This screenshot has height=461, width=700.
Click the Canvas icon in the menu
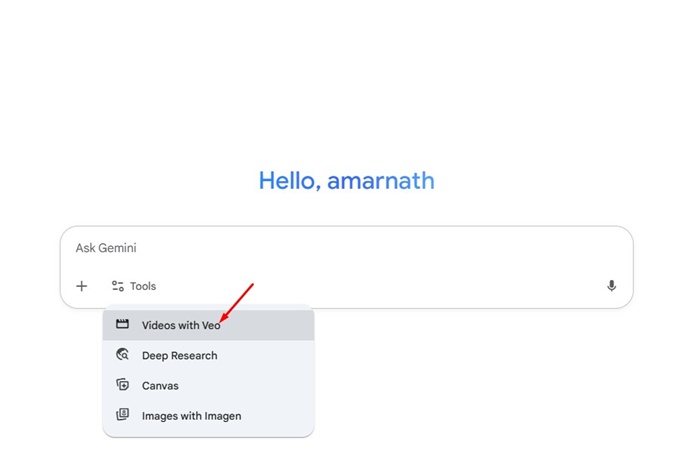[123, 385]
